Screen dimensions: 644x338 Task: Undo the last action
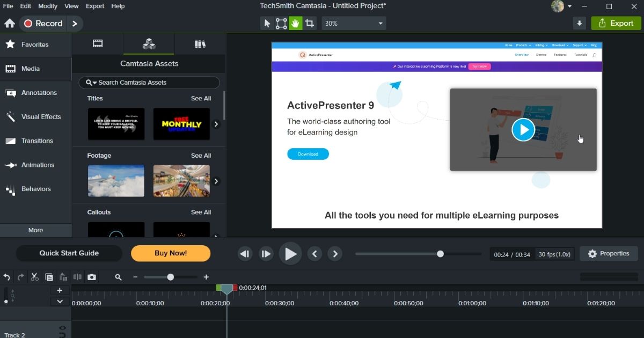click(x=6, y=277)
